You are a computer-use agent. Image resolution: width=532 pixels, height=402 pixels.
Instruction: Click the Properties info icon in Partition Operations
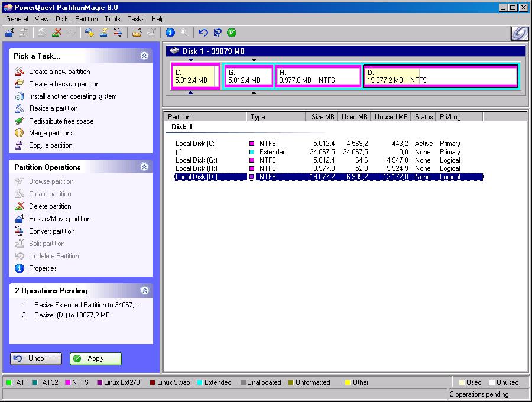20,268
